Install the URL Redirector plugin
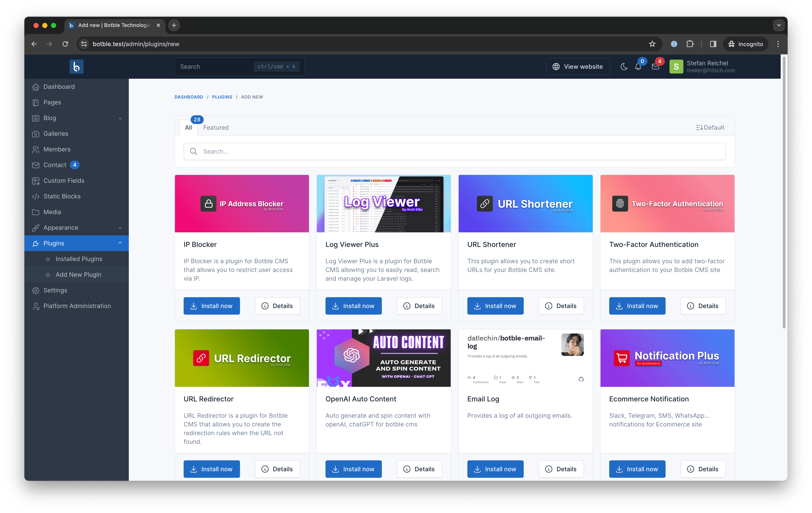 pos(211,469)
